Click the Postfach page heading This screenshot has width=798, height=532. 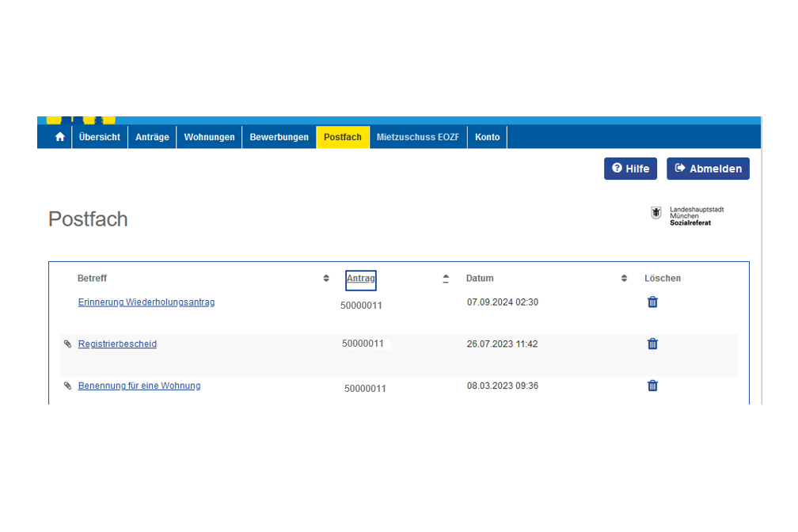click(x=88, y=219)
